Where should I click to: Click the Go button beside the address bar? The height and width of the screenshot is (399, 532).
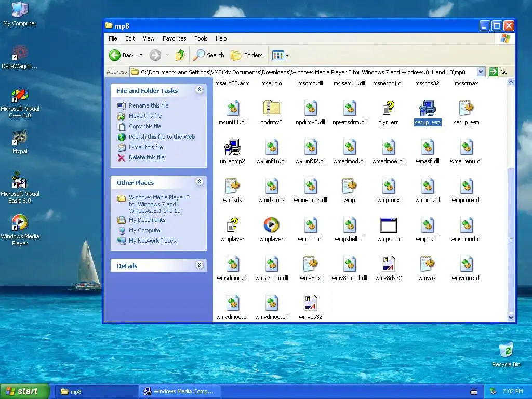click(x=498, y=72)
